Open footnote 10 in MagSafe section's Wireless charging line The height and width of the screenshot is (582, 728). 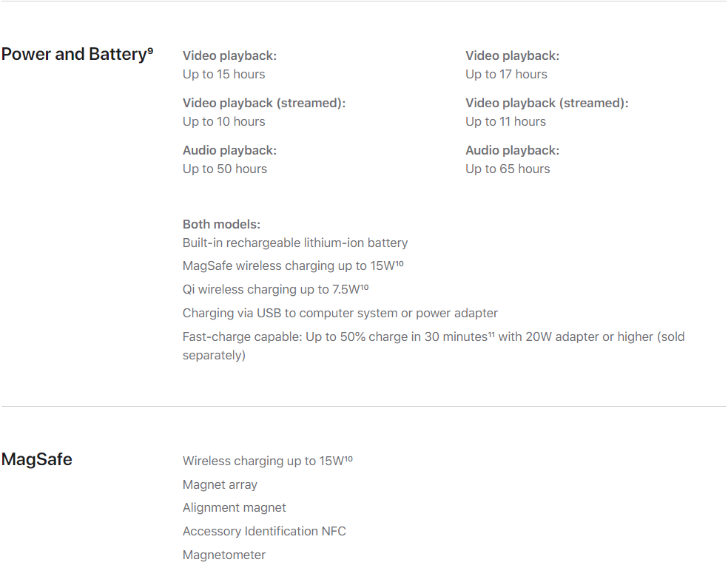coord(348,459)
